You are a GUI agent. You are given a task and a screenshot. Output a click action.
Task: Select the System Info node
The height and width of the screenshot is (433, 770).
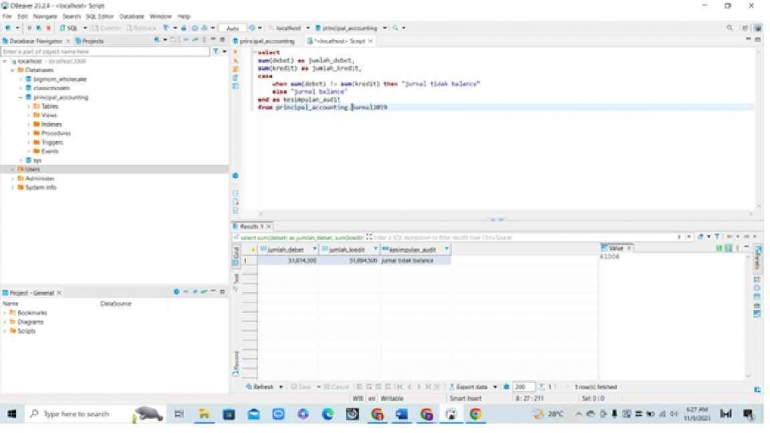coord(40,187)
